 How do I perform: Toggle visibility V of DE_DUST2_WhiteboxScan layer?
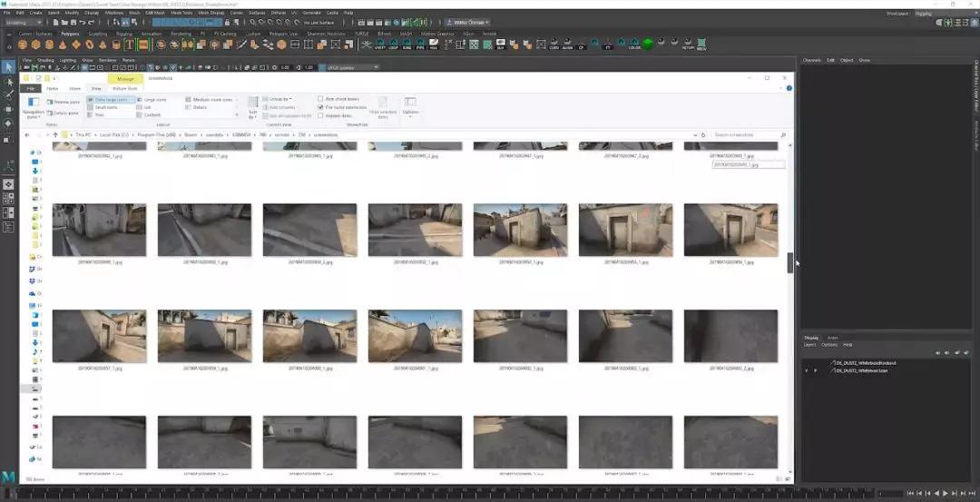pos(807,370)
